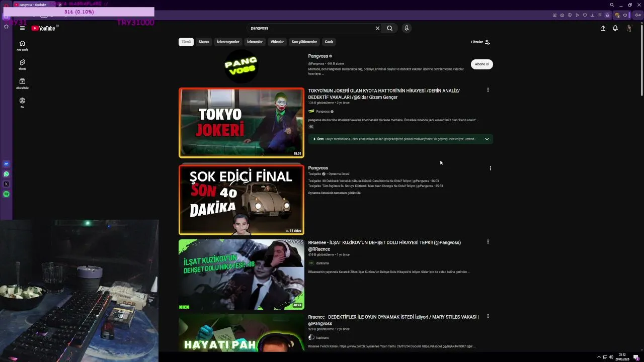Open the YouTube create/upload icon
Viewport: 644px width, 362px height.
click(603, 28)
